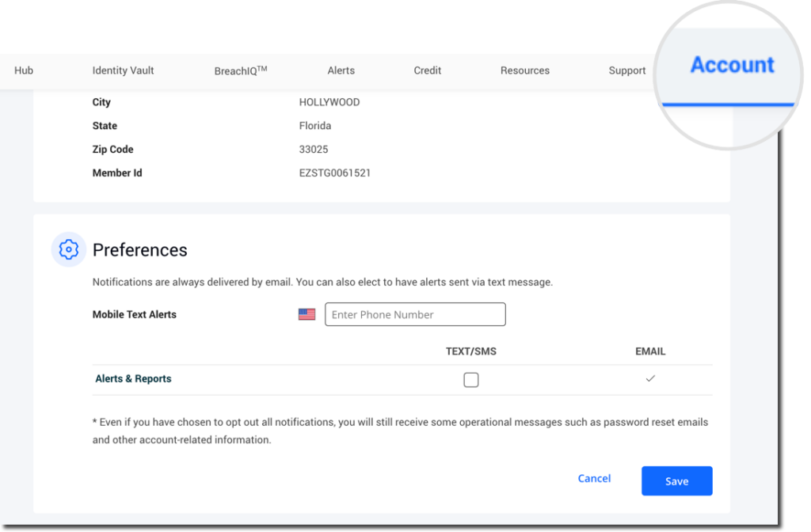The image size is (811, 532).
Task: Return to the Hub
Action: coord(24,70)
